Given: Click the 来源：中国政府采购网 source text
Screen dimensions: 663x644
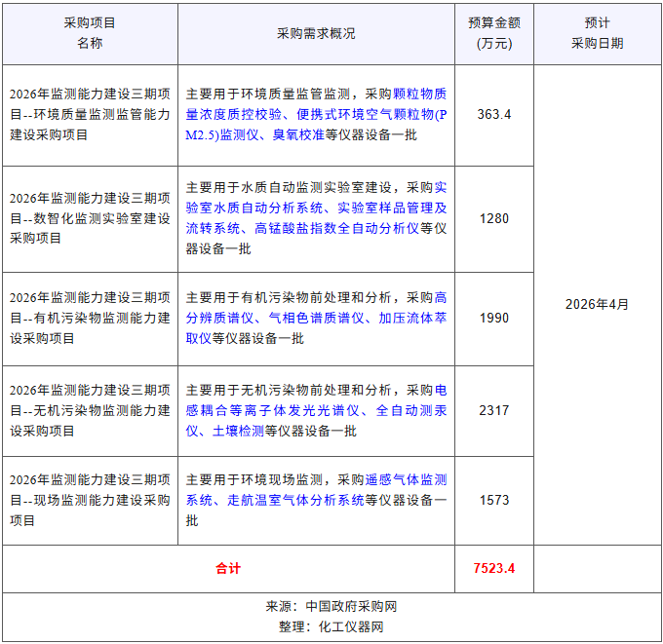Looking at the screenshot, I should tap(331, 606).
